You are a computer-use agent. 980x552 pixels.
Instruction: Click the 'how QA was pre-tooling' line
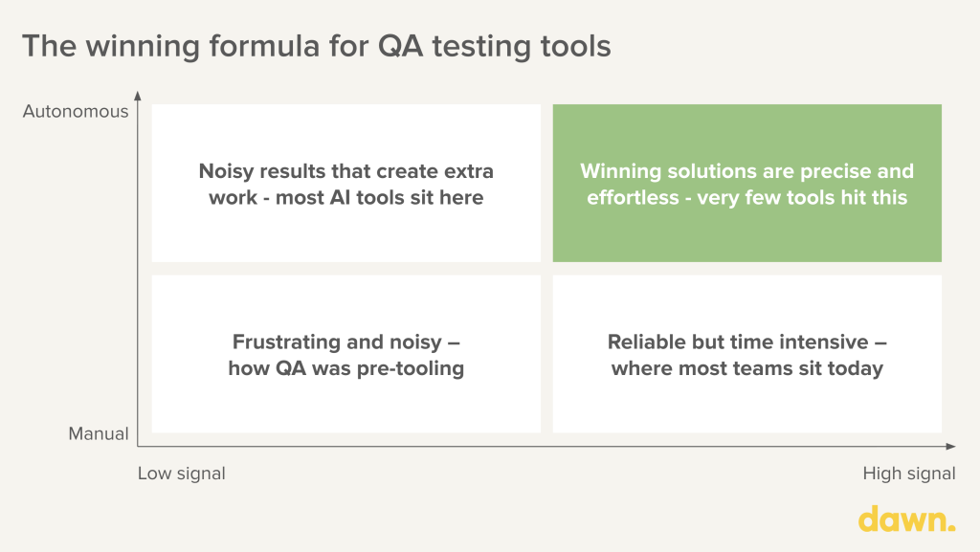345,368
